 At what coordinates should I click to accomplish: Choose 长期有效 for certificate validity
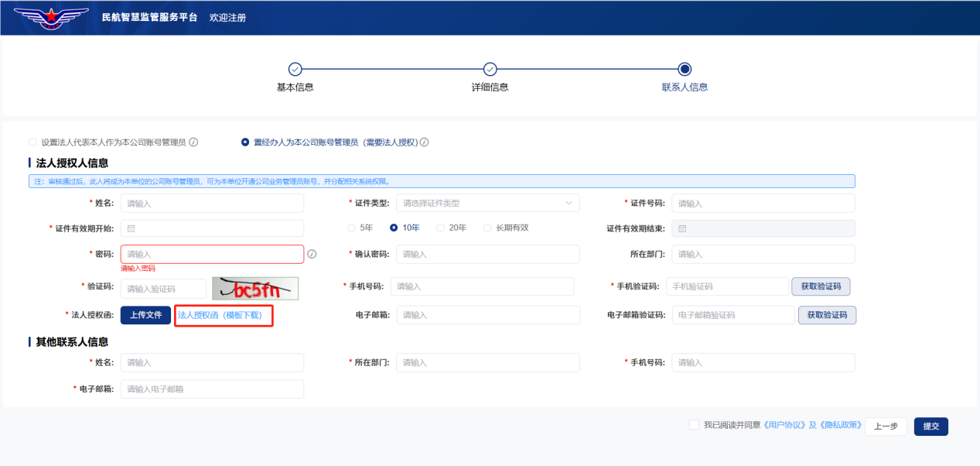click(x=487, y=228)
